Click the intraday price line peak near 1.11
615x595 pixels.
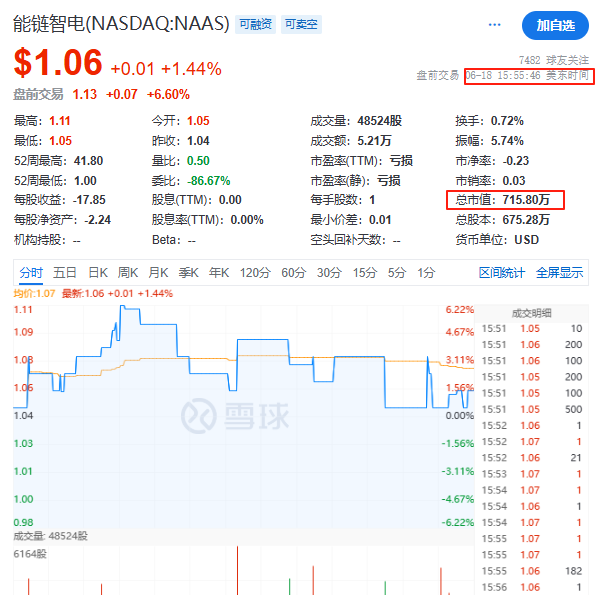pos(123,306)
